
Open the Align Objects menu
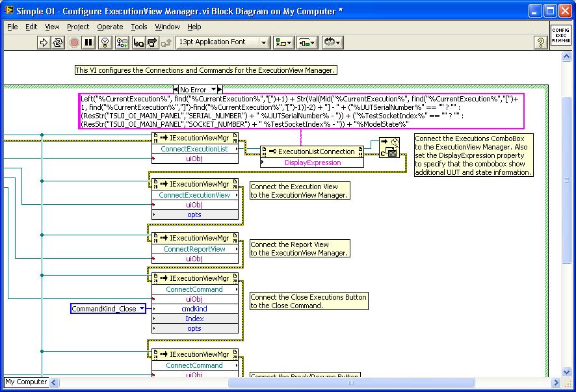pyautogui.click(x=283, y=43)
